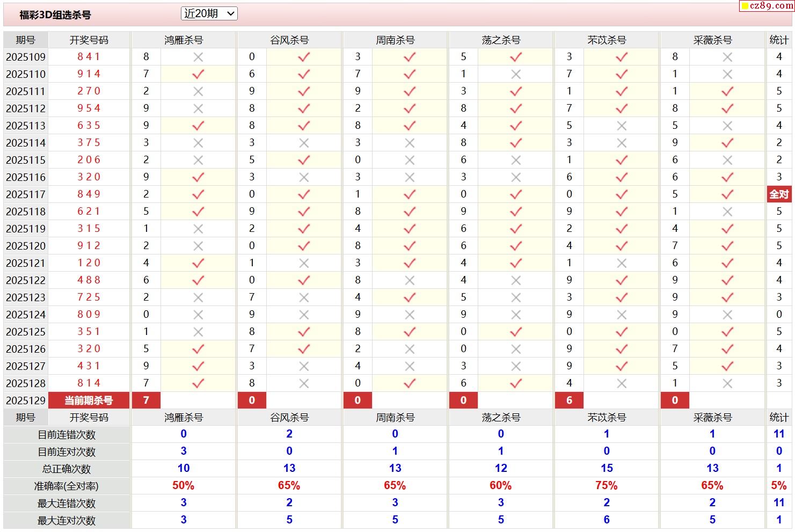Screen dimensions: 795x532
Task: Click 谷风 current kill number 0
Action: pyautogui.click(x=252, y=400)
